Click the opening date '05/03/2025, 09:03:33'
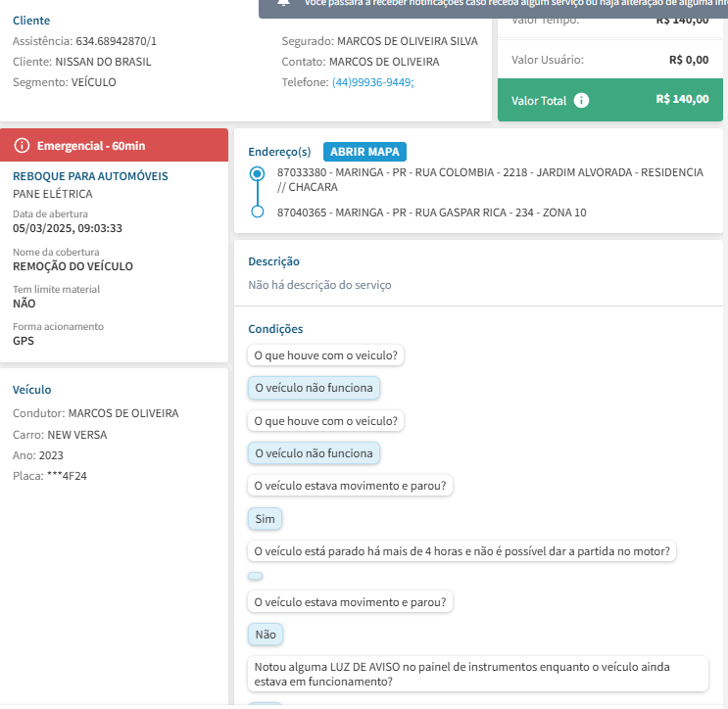 [68, 228]
